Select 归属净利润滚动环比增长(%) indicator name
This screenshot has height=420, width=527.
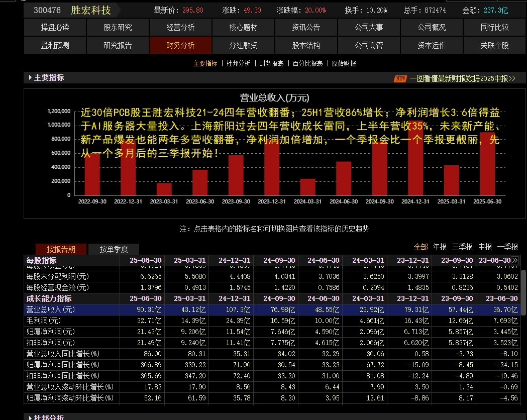[70, 398]
